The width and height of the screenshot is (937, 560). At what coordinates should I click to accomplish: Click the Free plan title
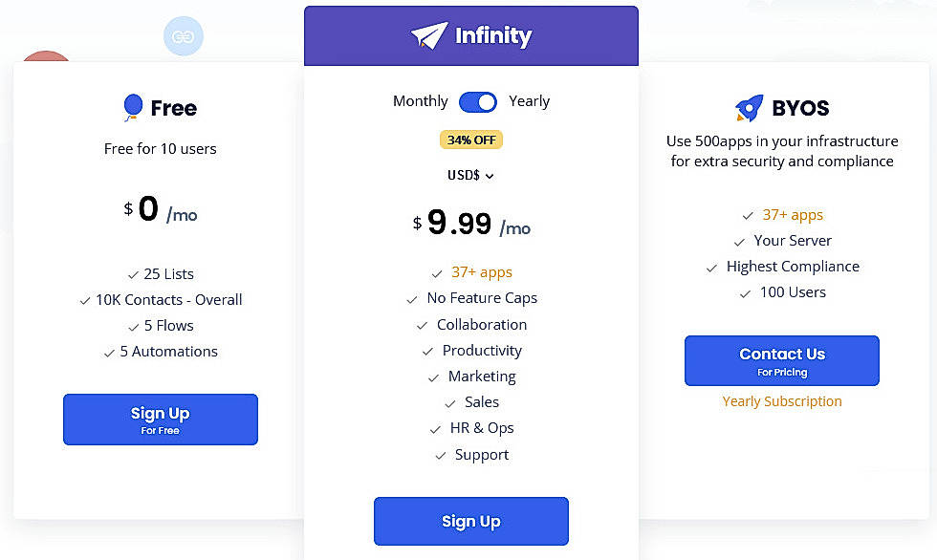173,108
